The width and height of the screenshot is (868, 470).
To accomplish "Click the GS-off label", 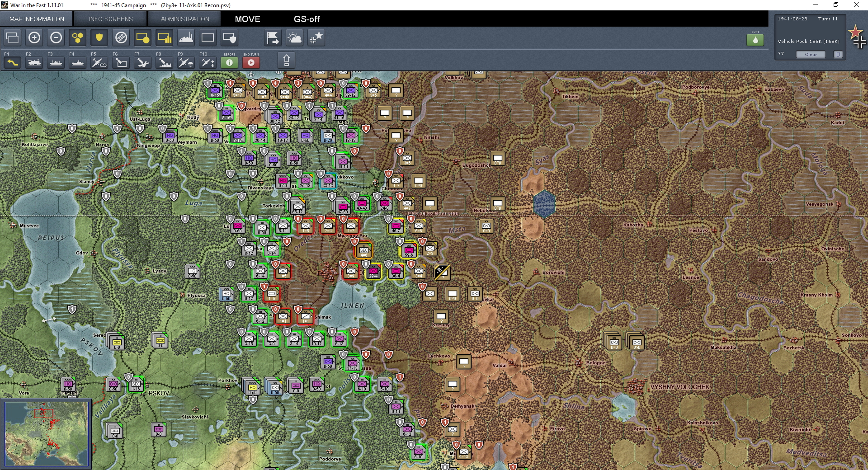I will pos(307,19).
